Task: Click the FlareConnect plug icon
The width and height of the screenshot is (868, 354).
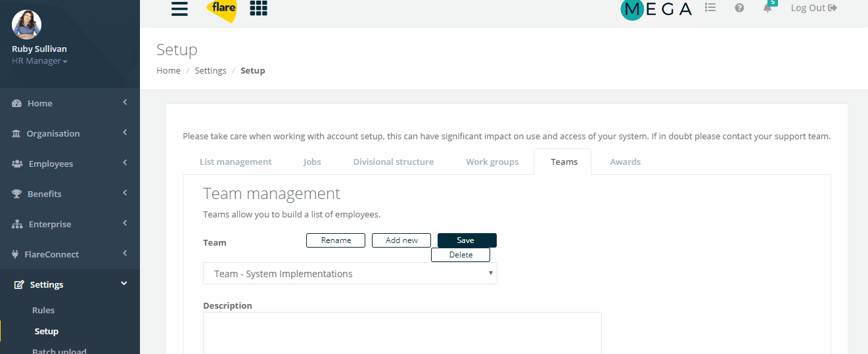Action: click(x=16, y=254)
